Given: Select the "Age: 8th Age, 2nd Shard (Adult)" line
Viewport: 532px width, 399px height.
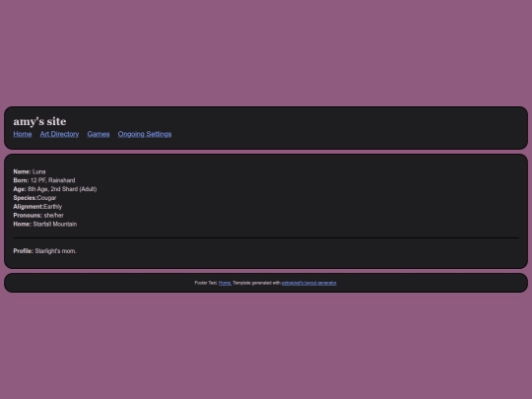Looking at the screenshot, I should point(55,189).
